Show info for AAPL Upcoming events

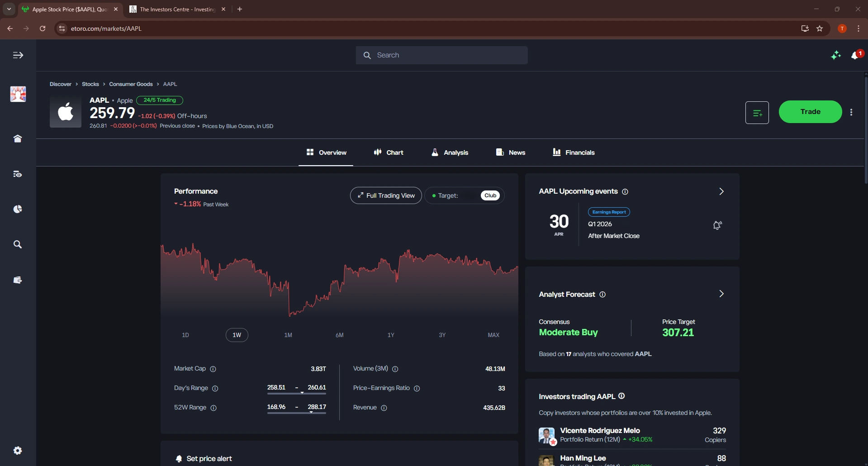click(x=625, y=192)
